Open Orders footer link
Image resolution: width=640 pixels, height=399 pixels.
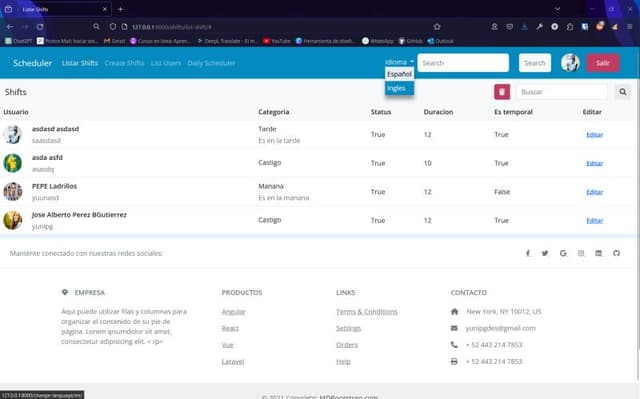point(347,345)
